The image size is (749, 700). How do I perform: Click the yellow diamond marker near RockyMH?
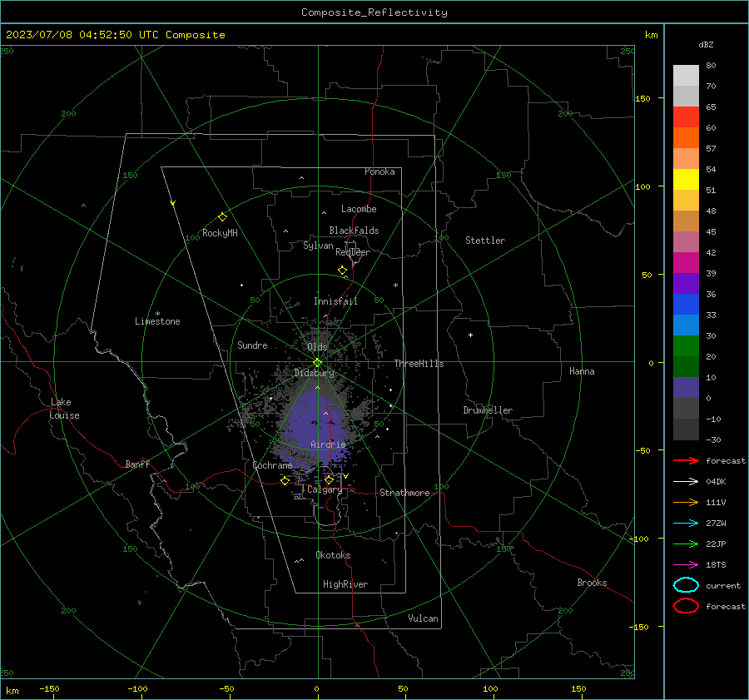click(x=222, y=217)
